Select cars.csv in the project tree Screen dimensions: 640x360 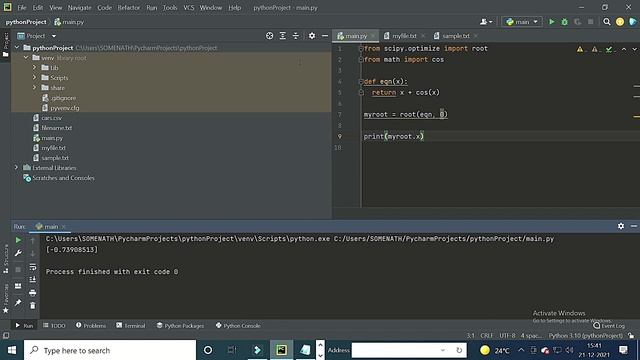[x=51, y=118]
